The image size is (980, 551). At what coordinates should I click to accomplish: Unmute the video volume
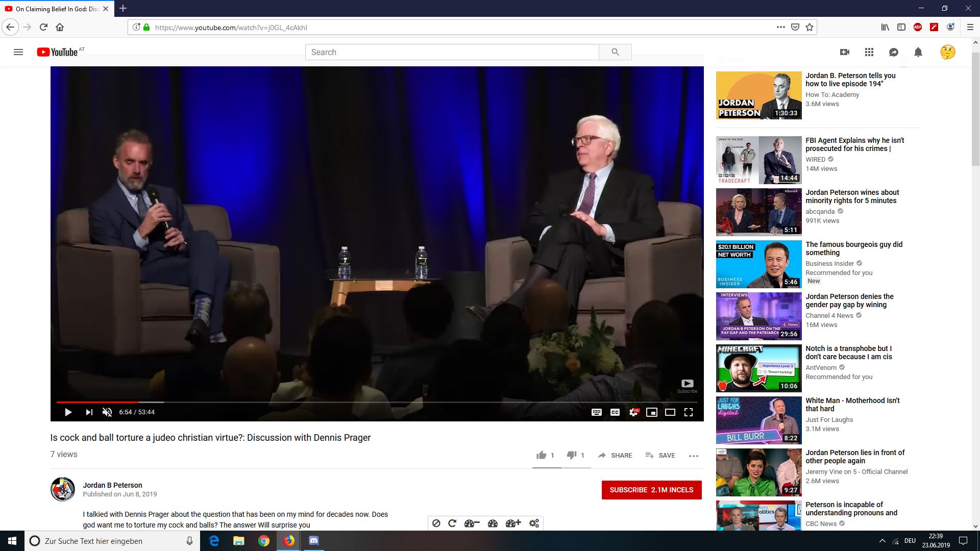107,412
